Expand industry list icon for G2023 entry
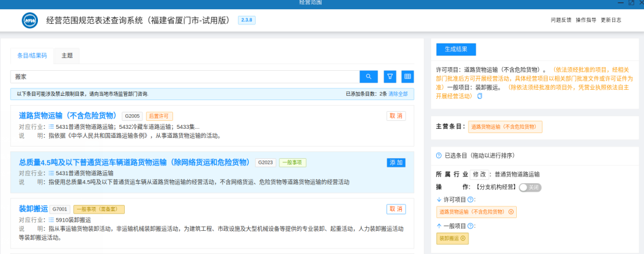Image resolution: width=644 pixels, height=254 pixels. (51, 173)
